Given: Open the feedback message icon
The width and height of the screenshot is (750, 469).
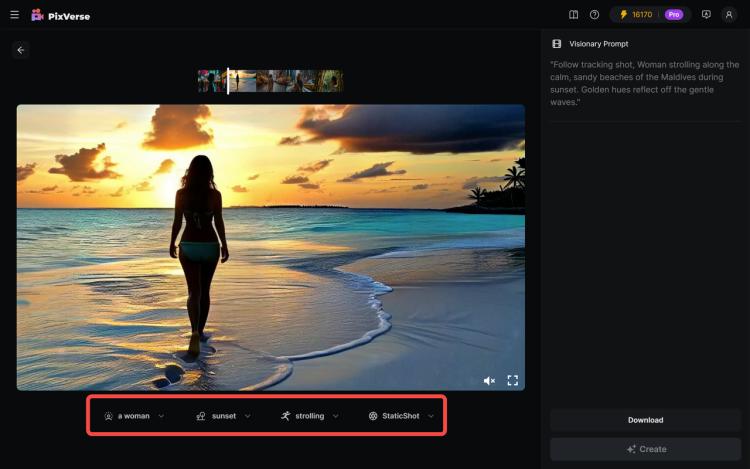Looking at the screenshot, I should click(706, 15).
